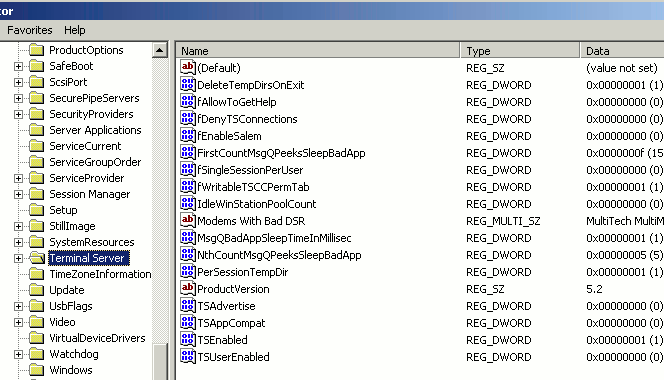Select MsgQBadAppSleepTimeInMillisec value icon

pos(188,237)
